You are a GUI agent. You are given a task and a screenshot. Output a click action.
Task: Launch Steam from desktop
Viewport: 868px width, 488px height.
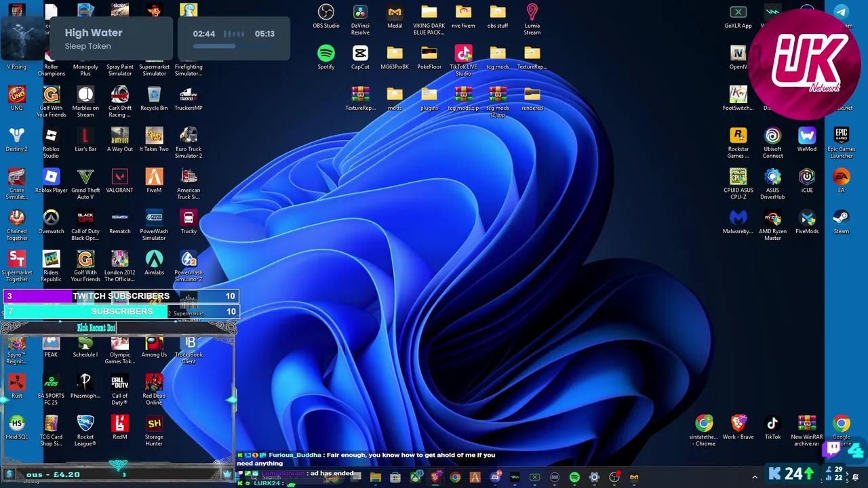[842, 222]
